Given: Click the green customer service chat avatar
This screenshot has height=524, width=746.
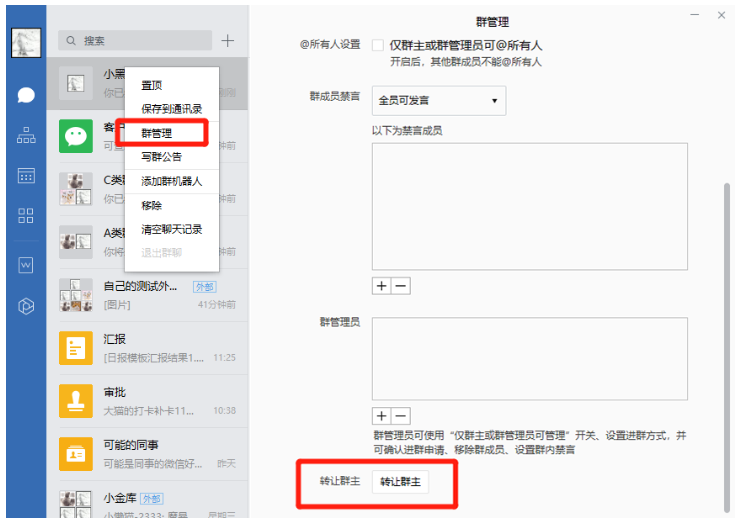Looking at the screenshot, I should tap(76, 136).
